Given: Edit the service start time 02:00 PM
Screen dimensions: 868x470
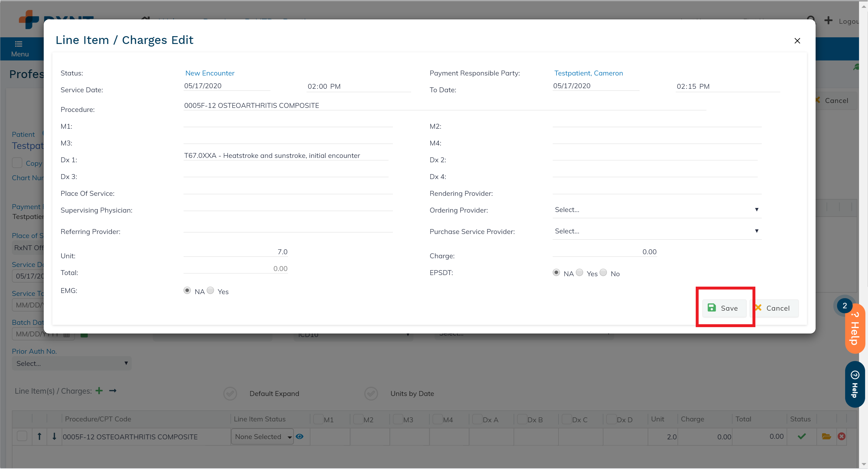Looking at the screenshot, I should [x=358, y=86].
